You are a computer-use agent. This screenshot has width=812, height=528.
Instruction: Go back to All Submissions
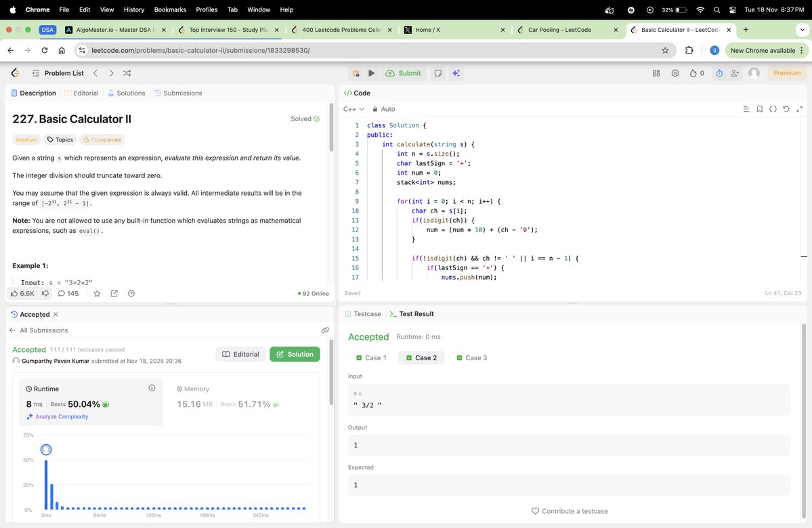39,330
